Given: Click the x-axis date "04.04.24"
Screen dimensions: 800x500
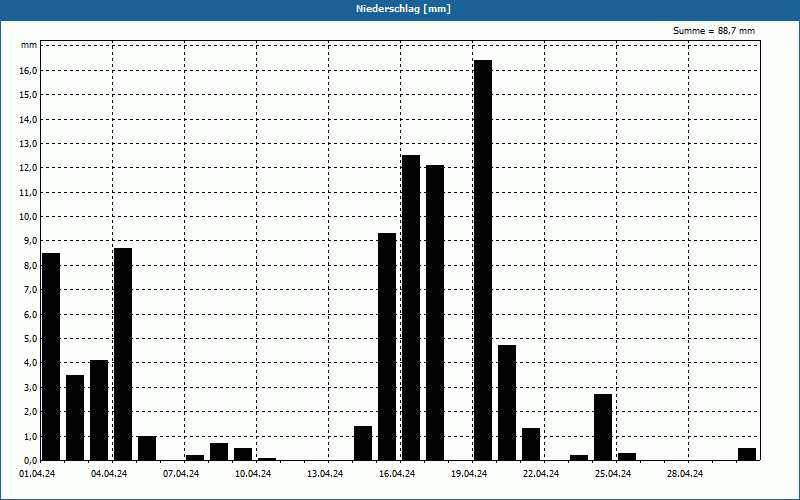Looking at the screenshot, I should [109, 474].
